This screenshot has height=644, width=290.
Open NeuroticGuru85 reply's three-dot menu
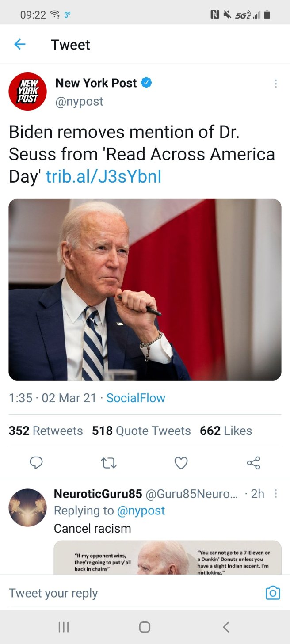[275, 494]
